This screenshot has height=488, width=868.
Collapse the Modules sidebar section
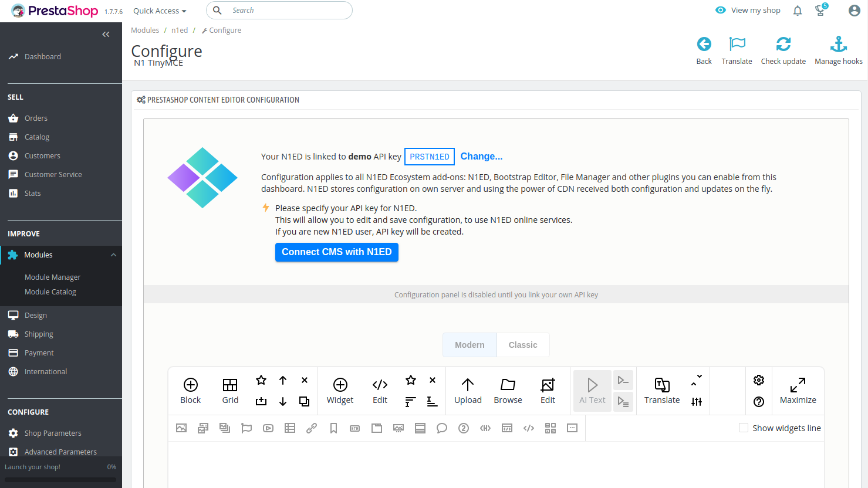pyautogui.click(x=113, y=255)
